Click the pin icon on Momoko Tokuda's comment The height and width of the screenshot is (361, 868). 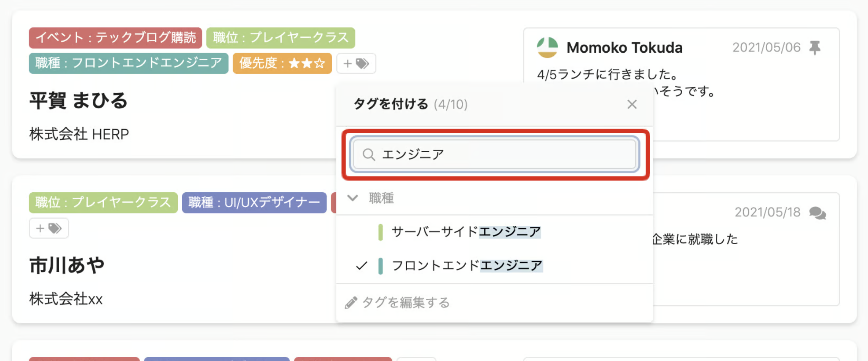point(815,48)
